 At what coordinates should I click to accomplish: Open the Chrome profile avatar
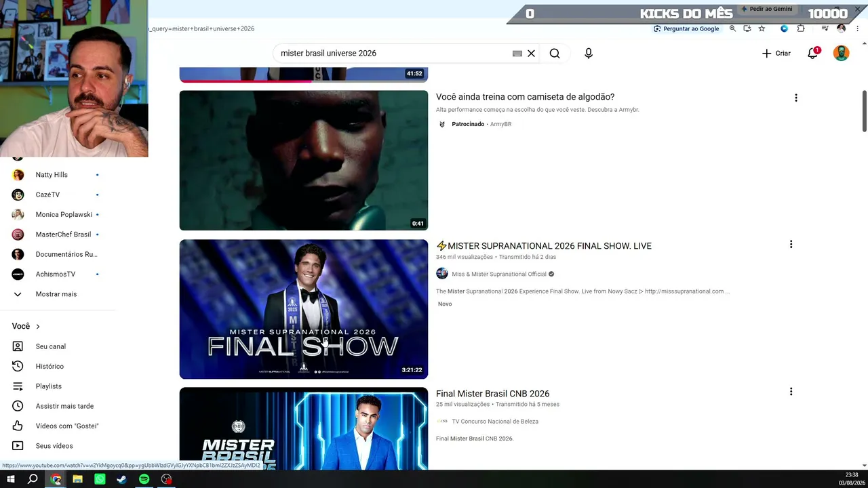point(842,28)
